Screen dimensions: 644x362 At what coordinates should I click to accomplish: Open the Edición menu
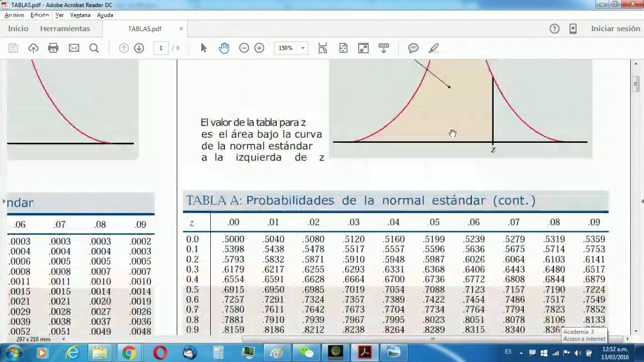click(x=40, y=15)
